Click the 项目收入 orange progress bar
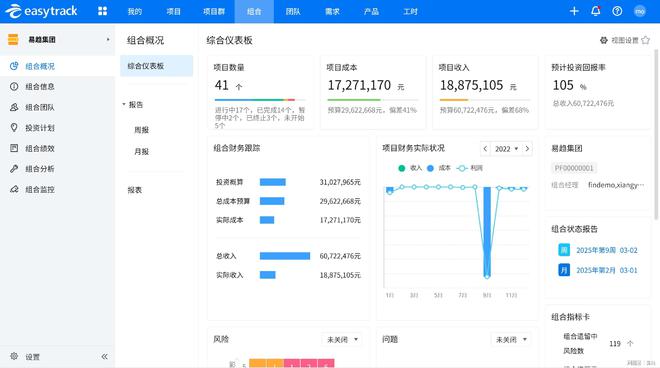This screenshot has width=660, height=368. point(454,100)
